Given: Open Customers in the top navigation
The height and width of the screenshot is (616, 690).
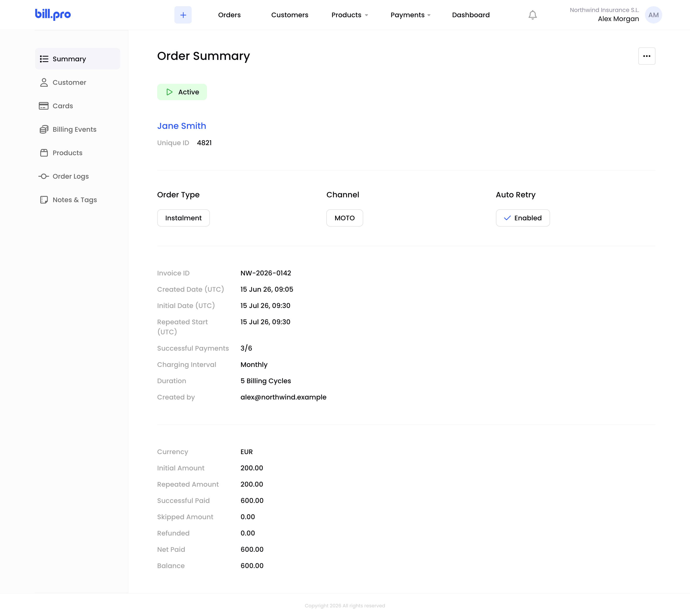Looking at the screenshot, I should (x=289, y=15).
